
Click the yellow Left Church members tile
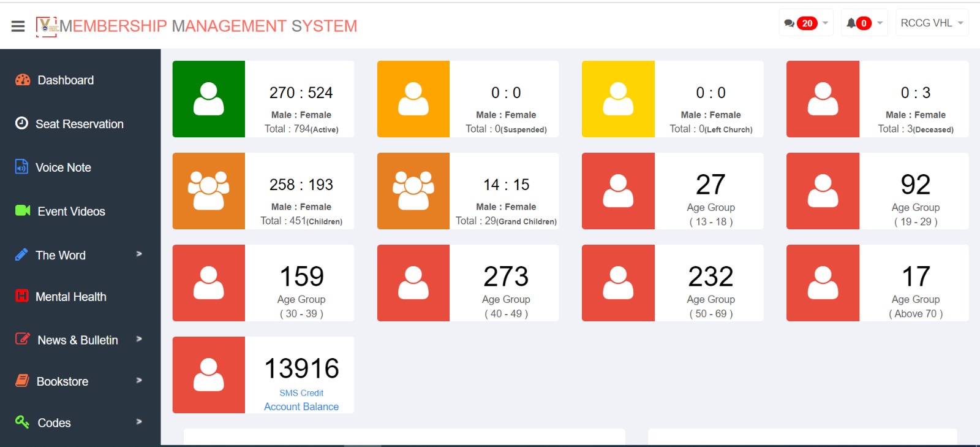[618, 99]
